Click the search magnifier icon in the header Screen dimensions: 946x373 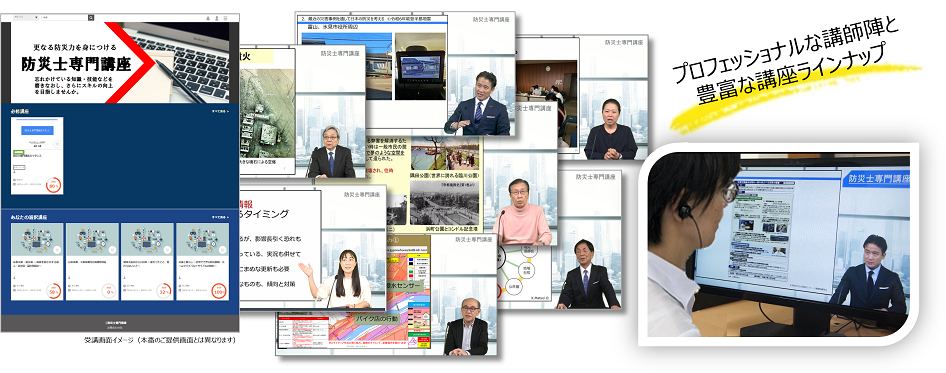(91, 18)
